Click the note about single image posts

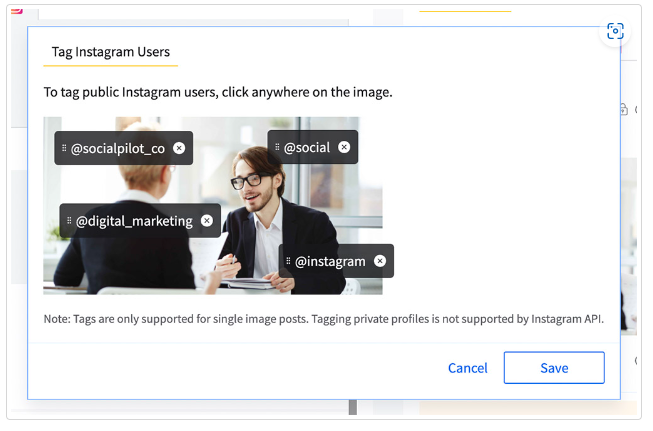click(324, 319)
